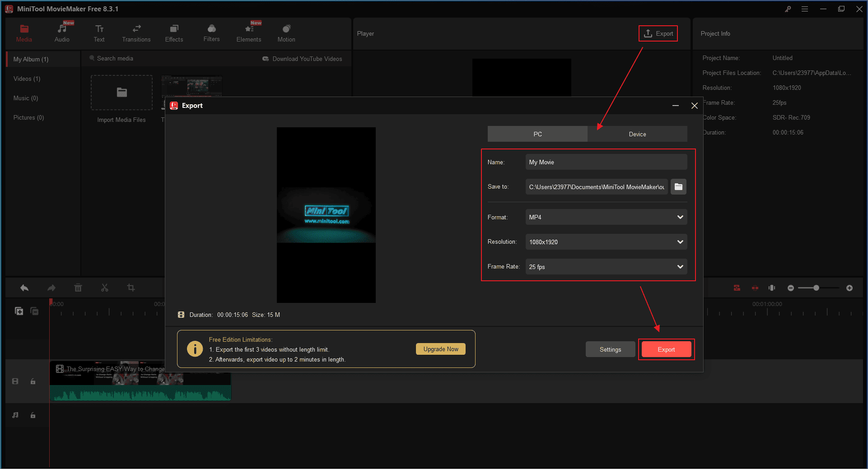Open the Format dropdown showing MP4

[606, 217]
